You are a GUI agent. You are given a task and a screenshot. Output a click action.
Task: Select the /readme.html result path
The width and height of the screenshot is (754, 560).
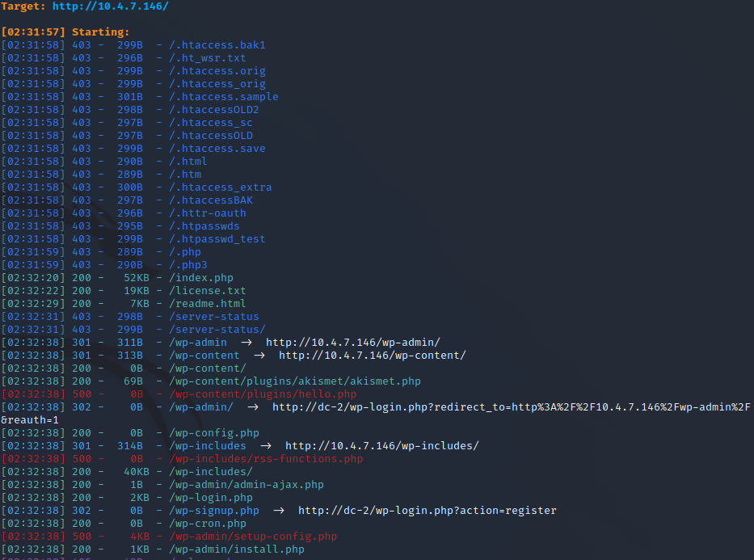[x=207, y=304]
